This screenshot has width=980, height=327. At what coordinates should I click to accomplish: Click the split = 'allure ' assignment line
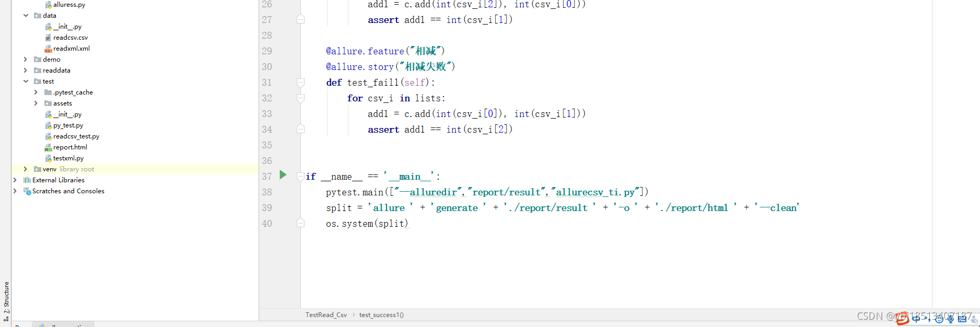pos(563,208)
